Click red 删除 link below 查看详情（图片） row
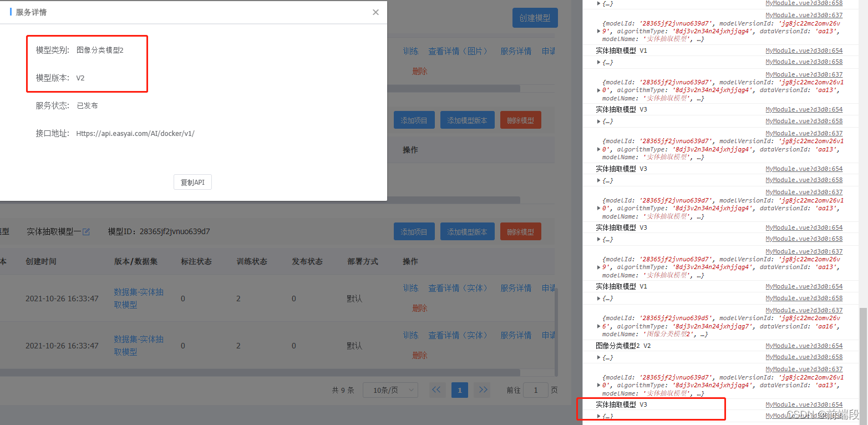Image resolution: width=868 pixels, height=425 pixels. click(x=420, y=71)
